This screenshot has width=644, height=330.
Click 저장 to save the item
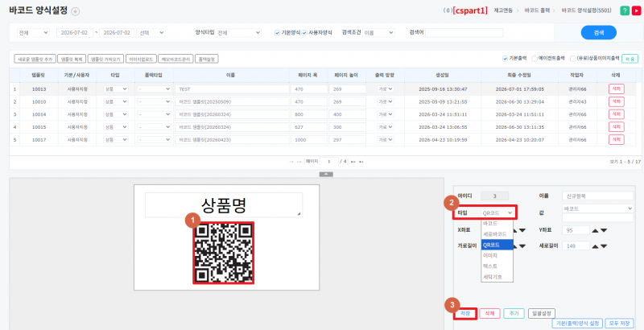click(465, 314)
